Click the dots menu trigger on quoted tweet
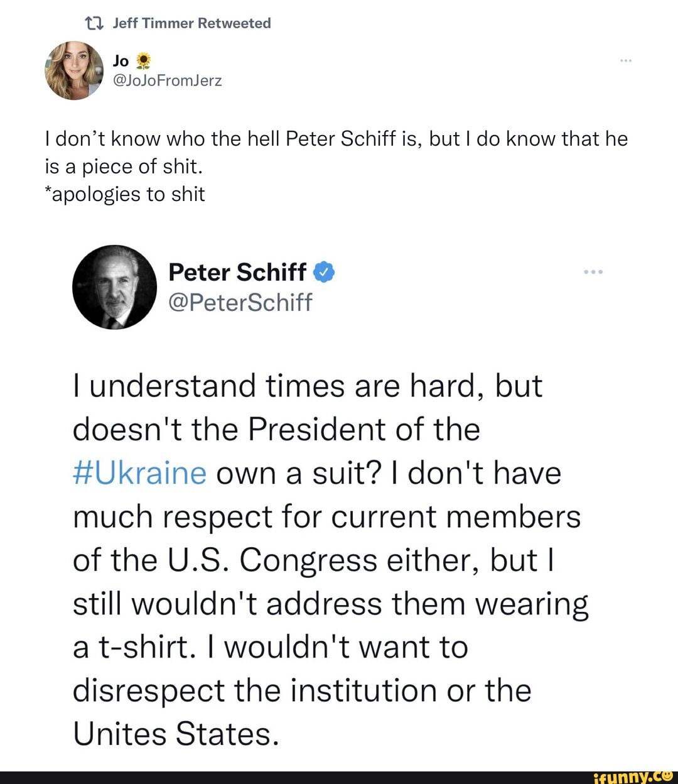Viewport: 678px width, 784px height. (x=593, y=271)
